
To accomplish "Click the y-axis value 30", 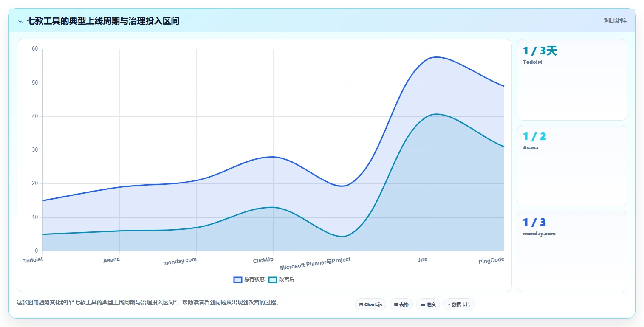I will pos(35,150).
